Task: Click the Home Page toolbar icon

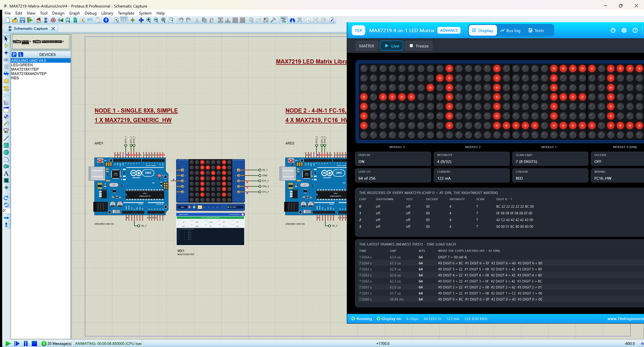Action: tap(38, 20)
